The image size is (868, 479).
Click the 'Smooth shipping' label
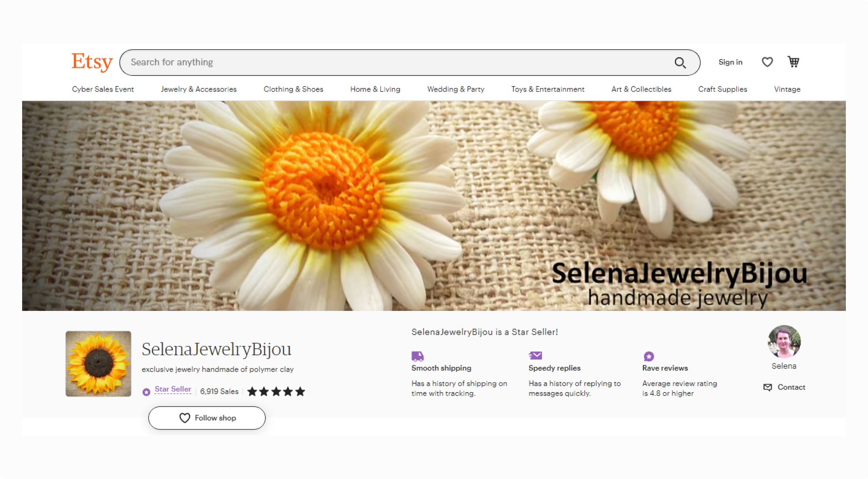(x=441, y=368)
